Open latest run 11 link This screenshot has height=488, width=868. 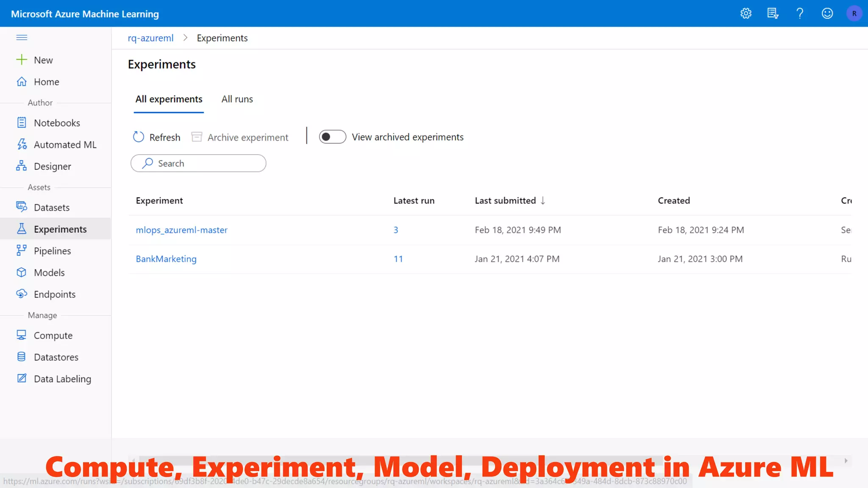(x=398, y=259)
